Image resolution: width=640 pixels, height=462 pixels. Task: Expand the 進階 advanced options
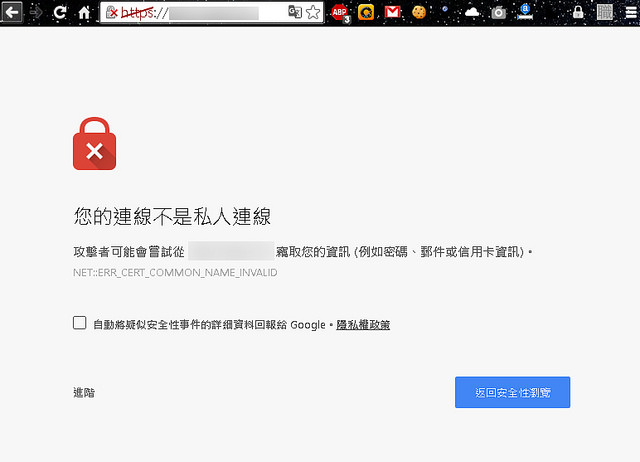84,393
